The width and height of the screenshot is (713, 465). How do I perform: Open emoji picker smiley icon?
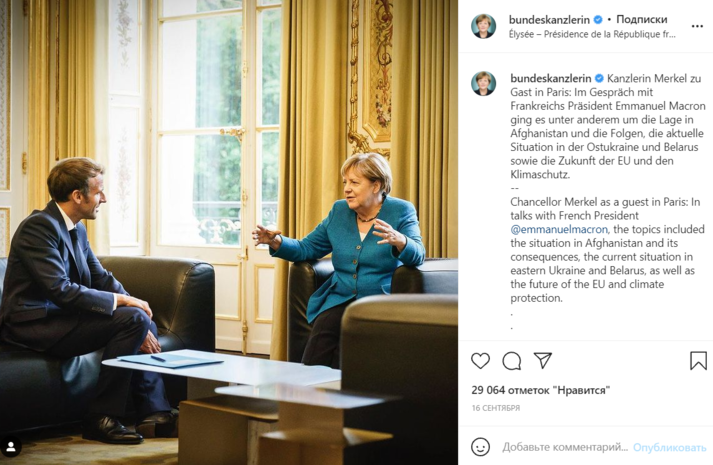[x=480, y=447]
